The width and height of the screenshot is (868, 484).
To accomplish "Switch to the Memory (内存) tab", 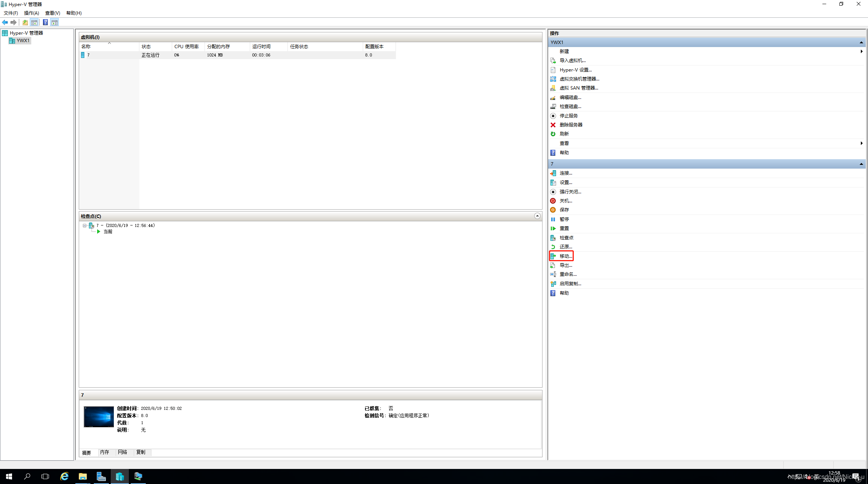I will (x=104, y=452).
